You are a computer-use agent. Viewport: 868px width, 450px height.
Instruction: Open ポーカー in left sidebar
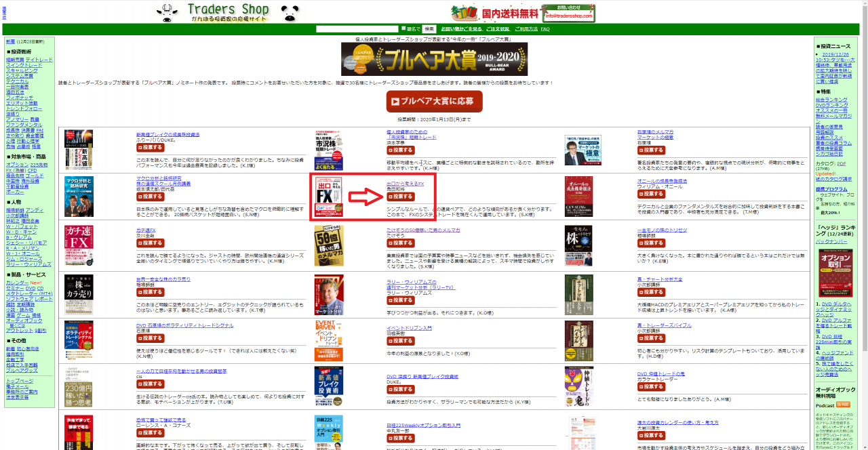[x=14, y=192]
